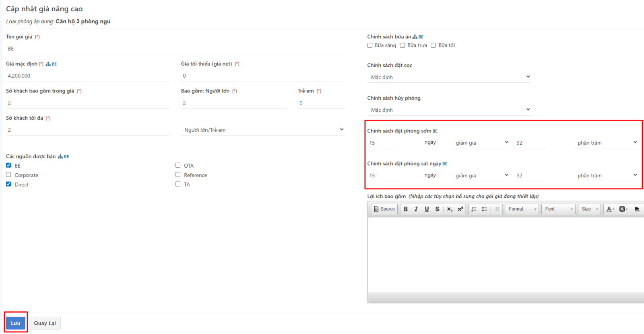Edit the Người lớn count field
Image resolution: width=644 pixels, height=334 pixels.
233,103
